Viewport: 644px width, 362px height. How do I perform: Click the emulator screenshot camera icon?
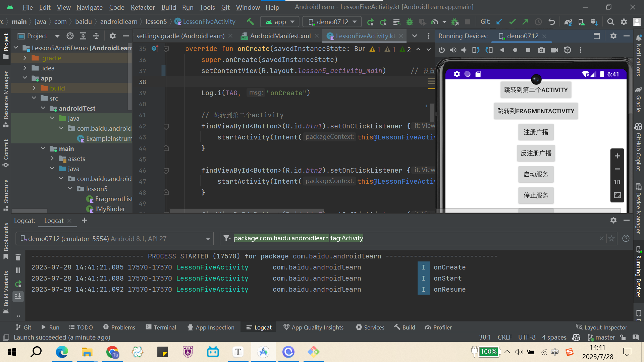(541, 50)
